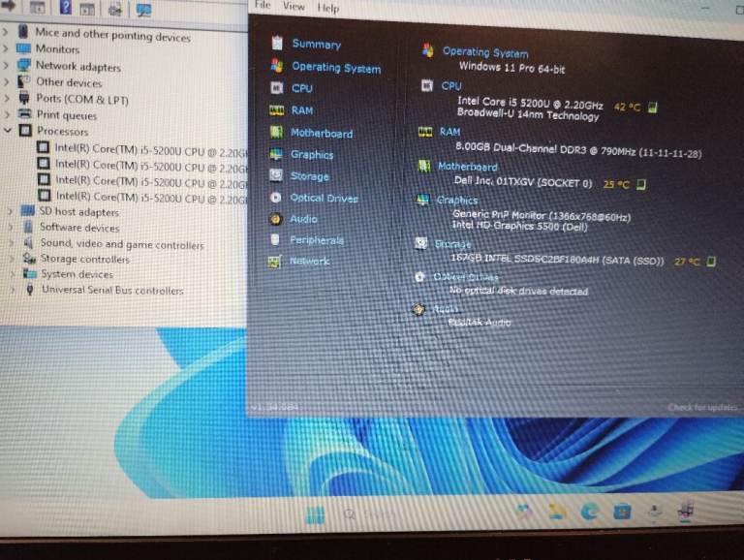Expand SD host adapters node
Image resolution: width=744 pixels, height=560 pixels.
(x=10, y=210)
